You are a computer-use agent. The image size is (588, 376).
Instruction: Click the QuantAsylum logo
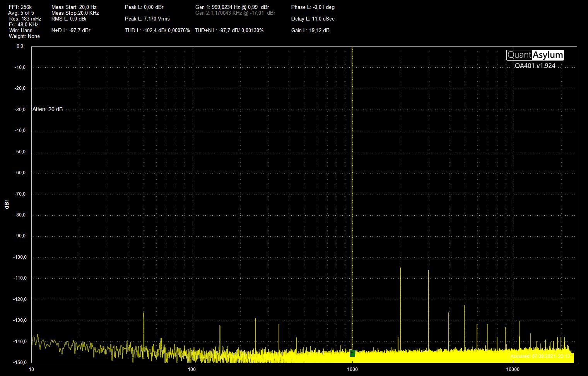535,55
